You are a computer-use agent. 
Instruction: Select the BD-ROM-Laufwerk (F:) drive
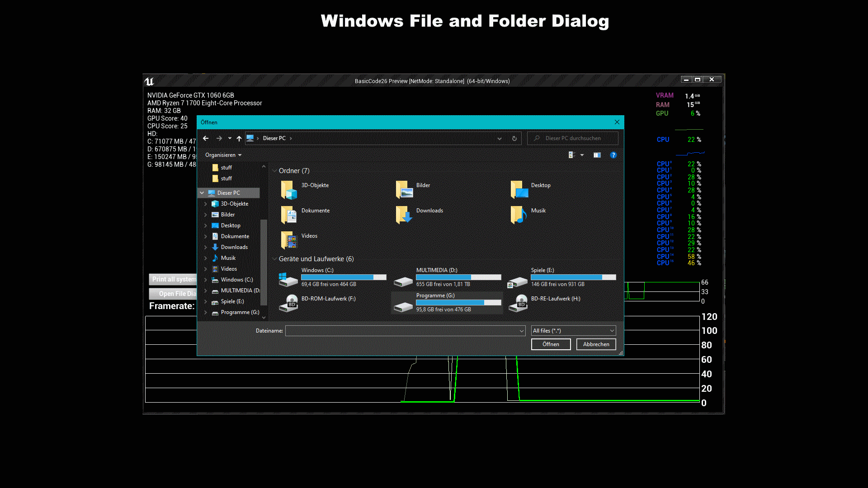coord(328,298)
